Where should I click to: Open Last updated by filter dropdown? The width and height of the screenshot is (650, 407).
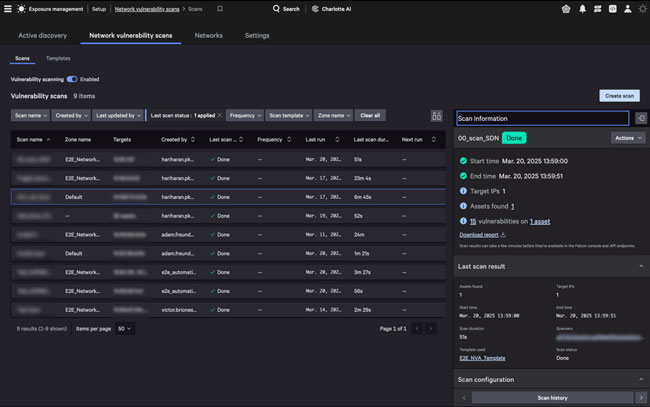(x=118, y=116)
